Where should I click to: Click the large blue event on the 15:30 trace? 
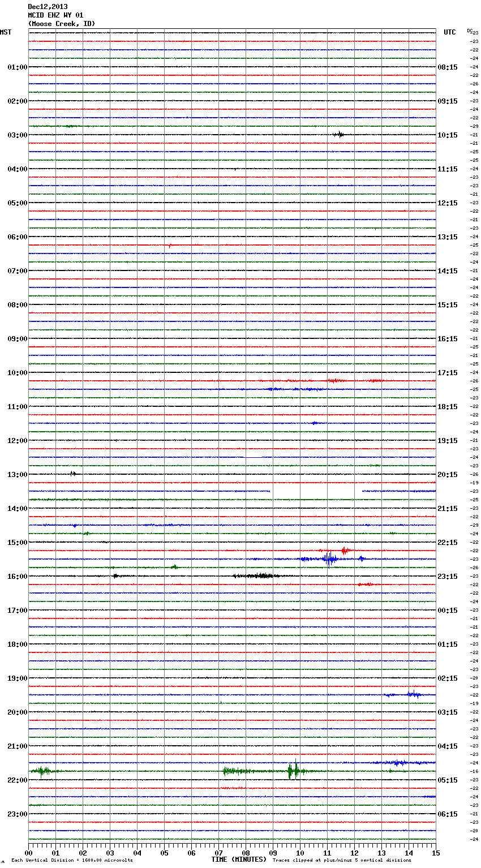click(x=329, y=559)
